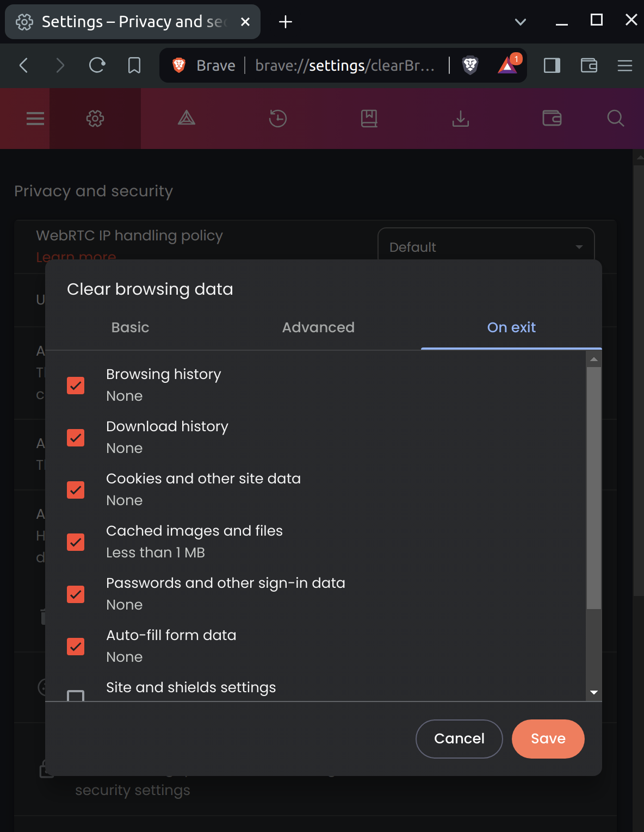Expand the tab search chevron
The height and width of the screenshot is (832, 644).
(521, 22)
